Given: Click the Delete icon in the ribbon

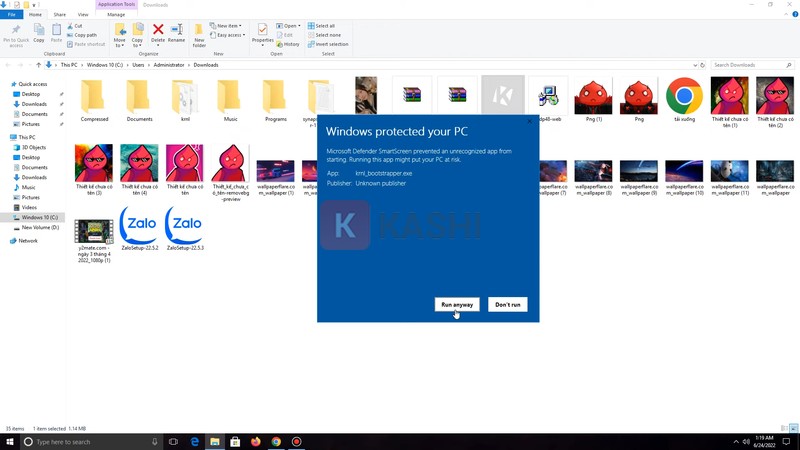Looking at the screenshot, I should tap(158, 32).
